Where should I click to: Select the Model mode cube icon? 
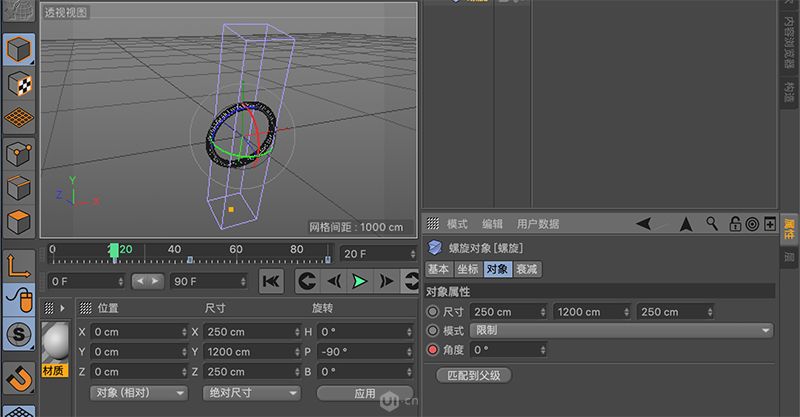click(19, 49)
